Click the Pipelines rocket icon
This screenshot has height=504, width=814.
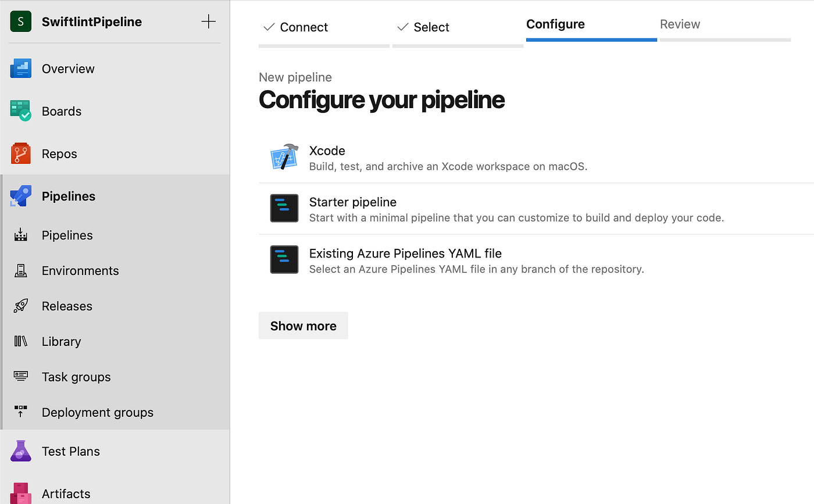coord(21,195)
